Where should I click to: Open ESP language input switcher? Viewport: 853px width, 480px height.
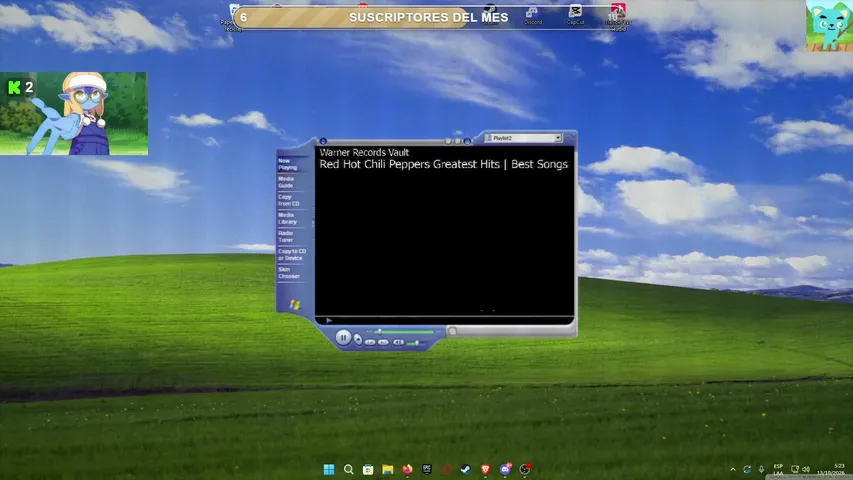click(x=778, y=469)
